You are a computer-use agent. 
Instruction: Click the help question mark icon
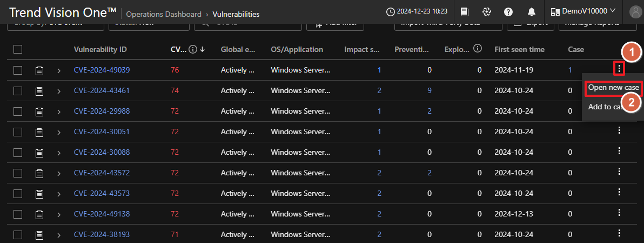pos(508,12)
